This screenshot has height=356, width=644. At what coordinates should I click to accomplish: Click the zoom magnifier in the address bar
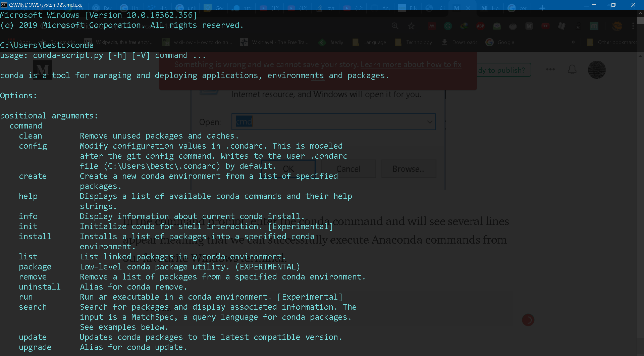pos(395,26)
